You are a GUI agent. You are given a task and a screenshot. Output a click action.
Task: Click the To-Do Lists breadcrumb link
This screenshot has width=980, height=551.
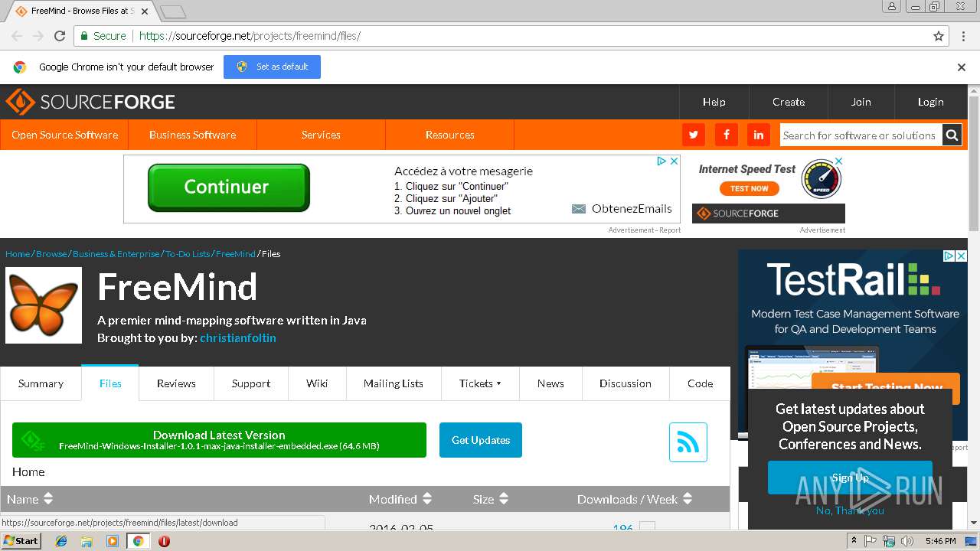click(188, 253)
